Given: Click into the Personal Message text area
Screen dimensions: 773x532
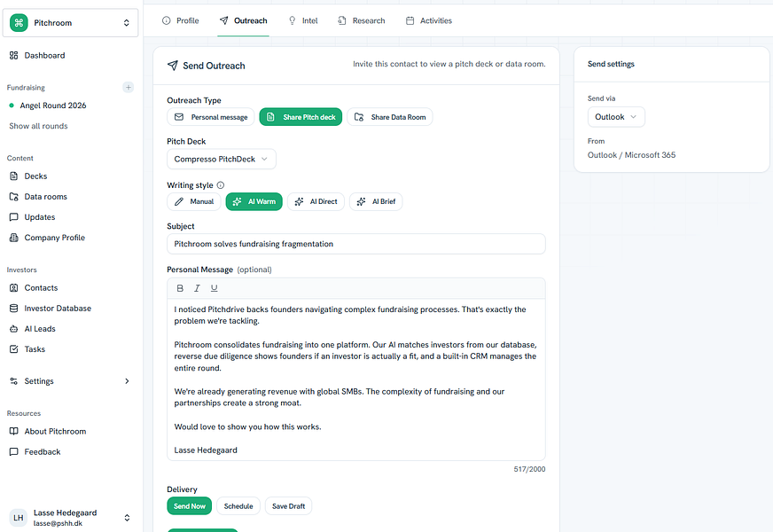Looking at the screenshot, I should point(356,379).
